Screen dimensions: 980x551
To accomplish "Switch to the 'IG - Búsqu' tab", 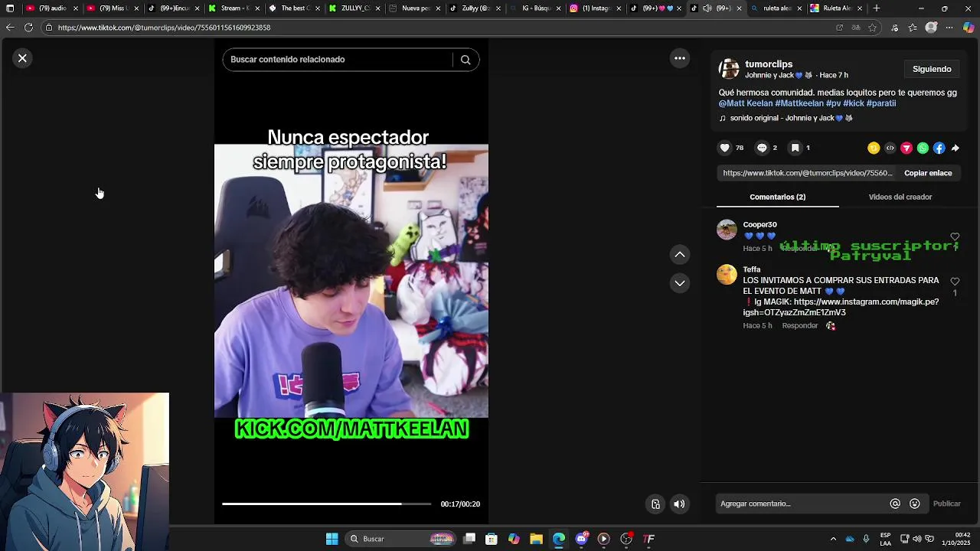I will (x=536, y=8).
